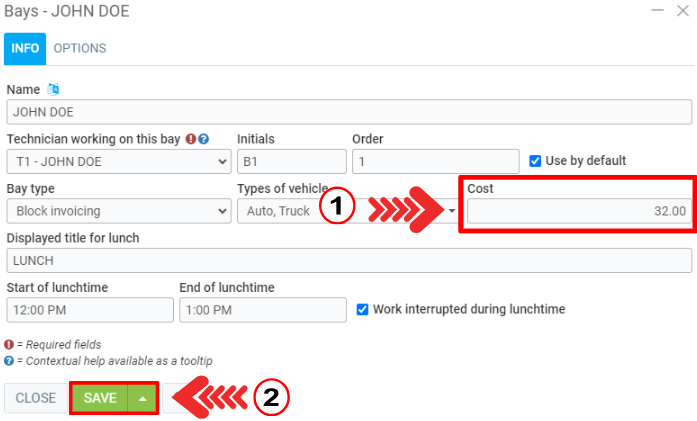This screenshot has width=697, height=421.
Task: Click the red required-field icon beside technician label
Action: 191,139
